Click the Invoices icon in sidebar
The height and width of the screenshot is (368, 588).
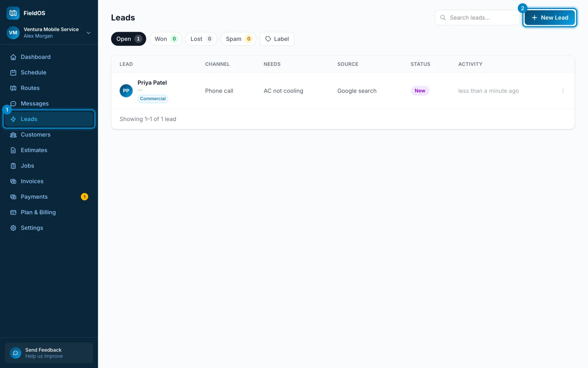[13, 181]
